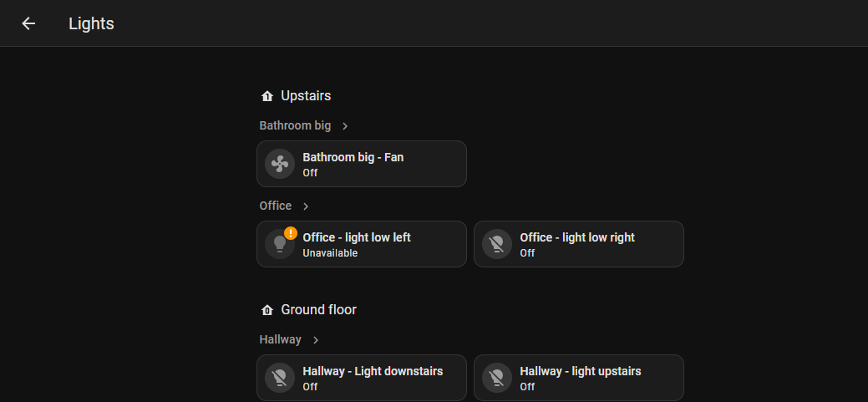The width and height of the screenshot is (868, 402).
Task: Click the Upstairs floor home icon
Action: tap(267, 97)
